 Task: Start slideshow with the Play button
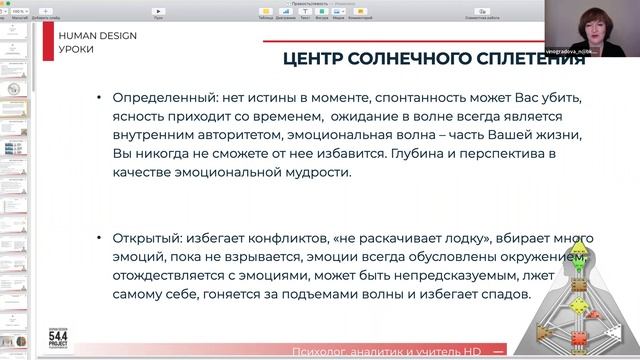click(x=158, y=11)
